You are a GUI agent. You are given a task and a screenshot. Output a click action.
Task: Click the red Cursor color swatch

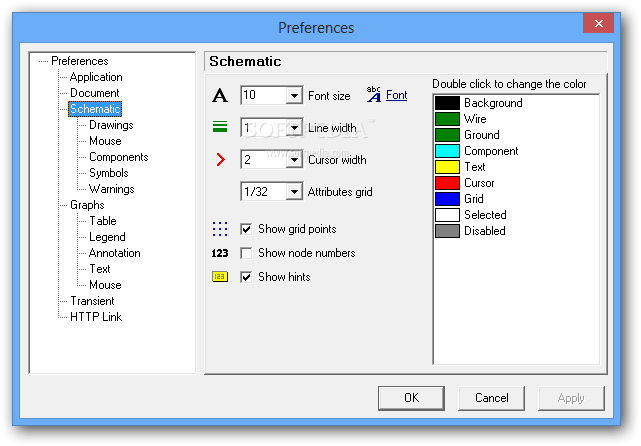click(x=447, y=183)
